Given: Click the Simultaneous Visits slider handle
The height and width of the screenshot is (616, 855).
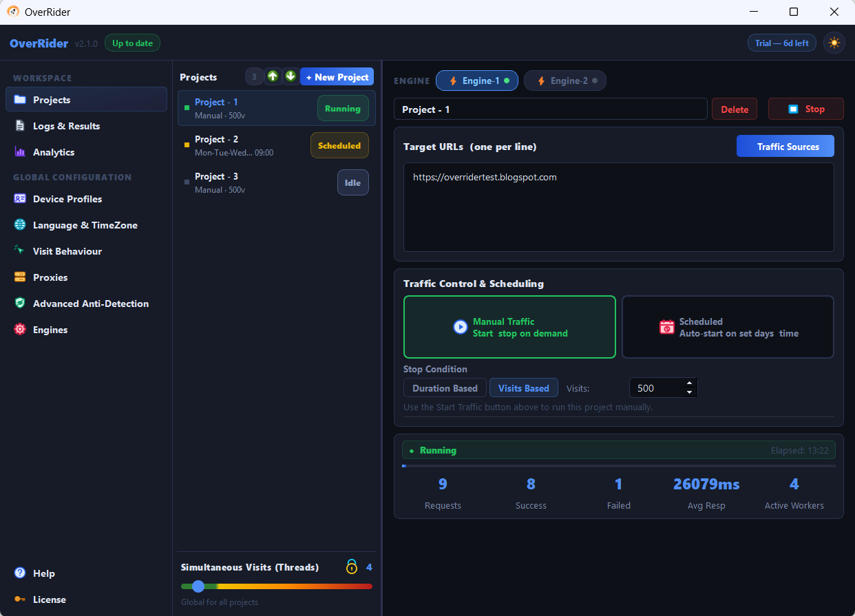Looking at the screenshot, I should click(198, 586).
